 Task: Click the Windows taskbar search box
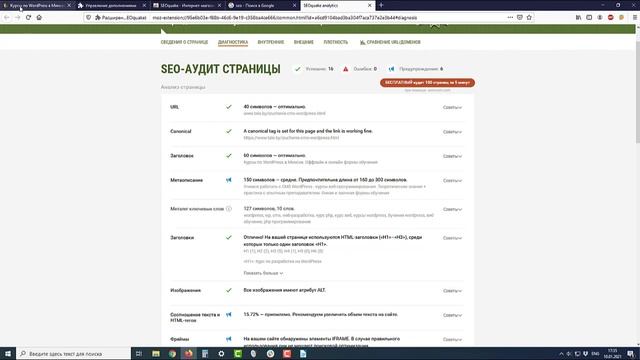(74, 353)
